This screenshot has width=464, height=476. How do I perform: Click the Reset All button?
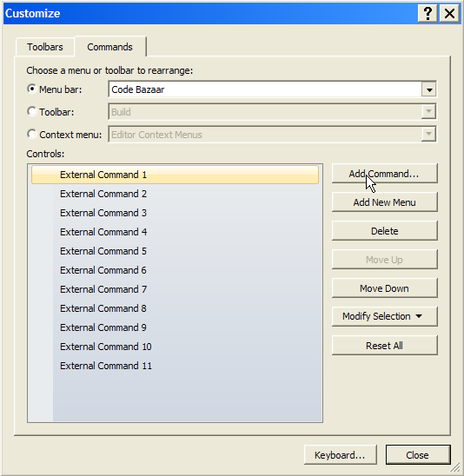point(384,345)
